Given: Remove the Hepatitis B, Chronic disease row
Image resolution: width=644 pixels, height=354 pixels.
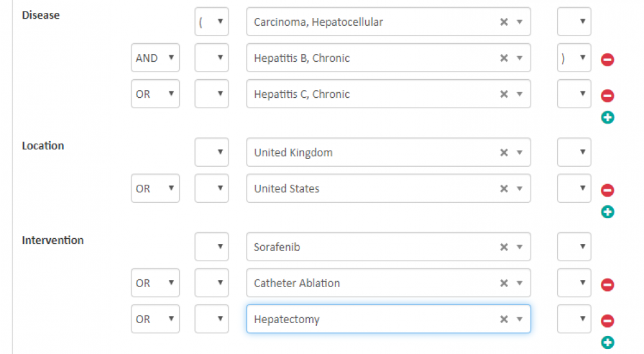Looking at the screenshot, I should click(x=607, y=60).
